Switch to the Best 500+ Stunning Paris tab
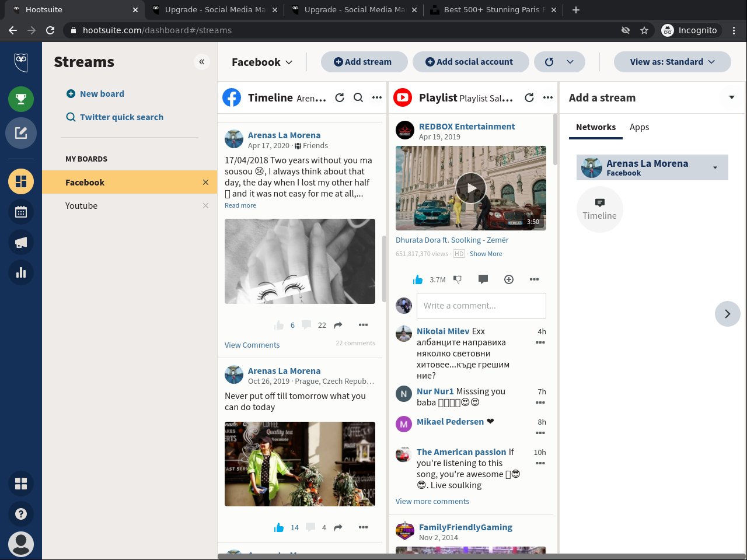Viewport: 747px width, 560px height. click(x=494, y=10)
